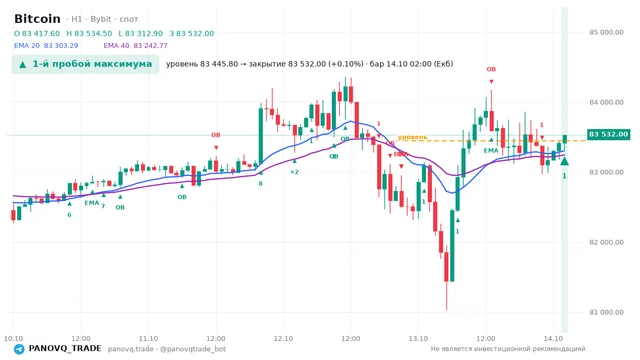Click the 'EMA 40 83 242.77' legend entry
Viewport: 640px width, 360px height.
point(136,46)
